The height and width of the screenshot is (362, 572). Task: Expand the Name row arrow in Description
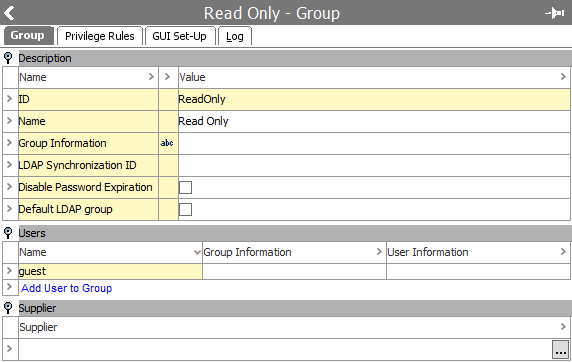pos(10,121)
